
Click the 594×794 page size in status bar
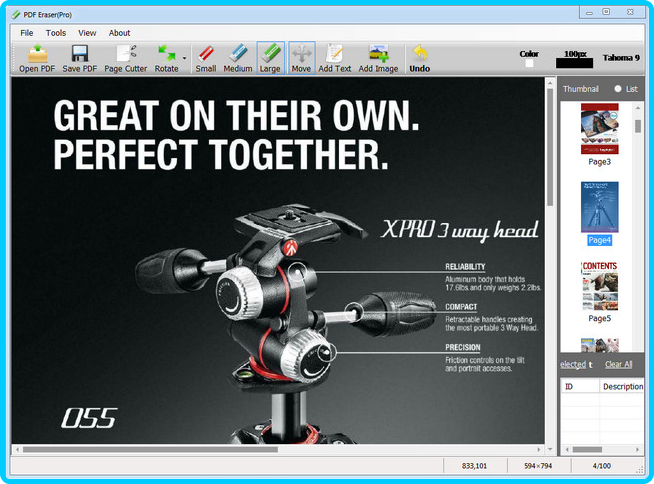tap(538, 466)
